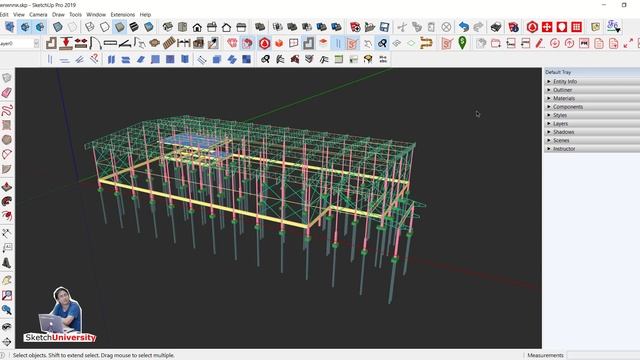Click the Default Tray title bar
The width and height of the screenshot is (640, 360).
[592, 72]
